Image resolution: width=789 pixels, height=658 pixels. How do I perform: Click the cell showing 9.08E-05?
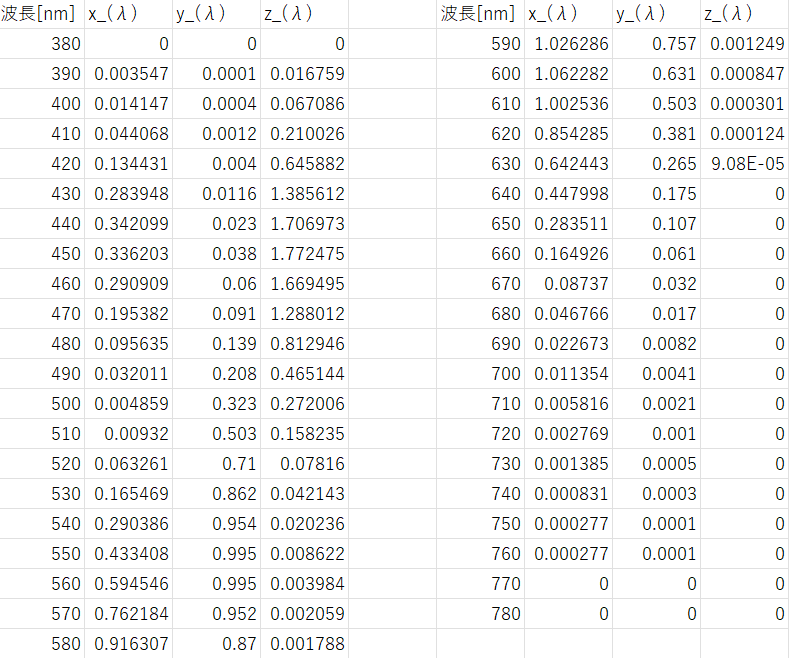[x=747, y=164]
